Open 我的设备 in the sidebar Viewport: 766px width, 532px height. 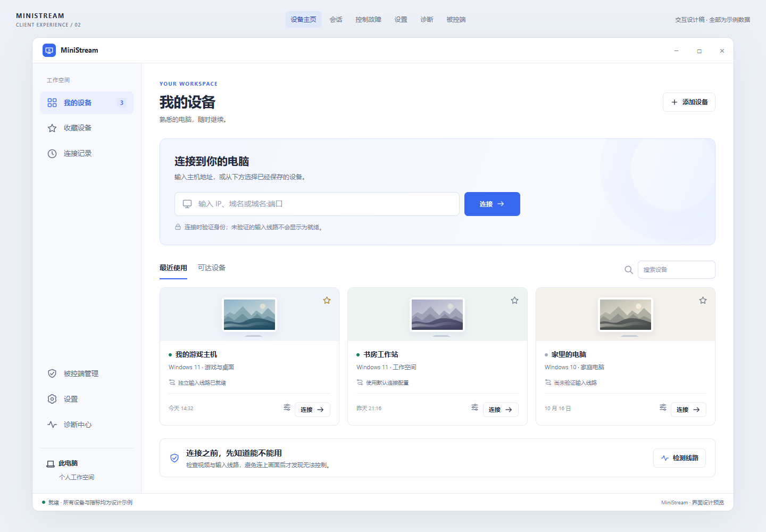(x=87, y=103)
